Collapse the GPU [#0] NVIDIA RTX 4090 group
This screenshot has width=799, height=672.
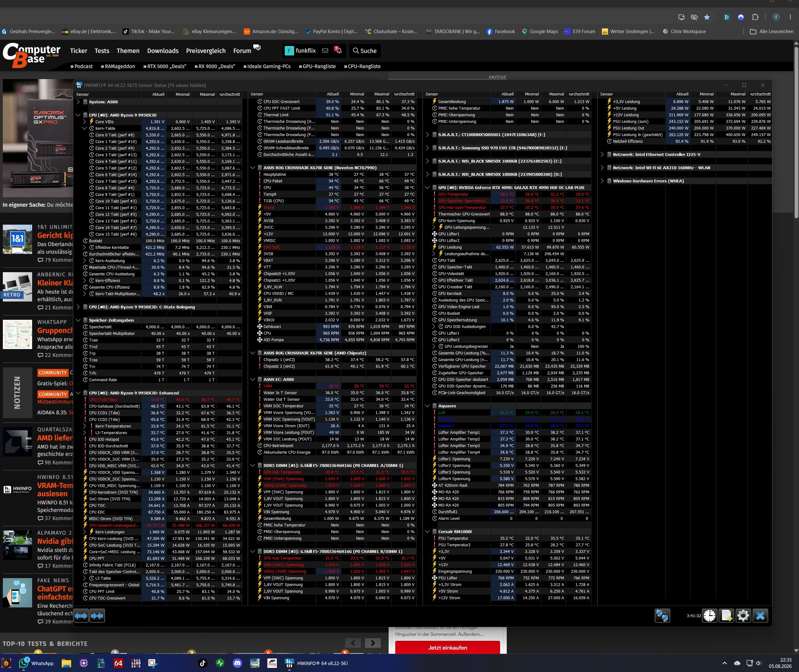tap(427, 187)
